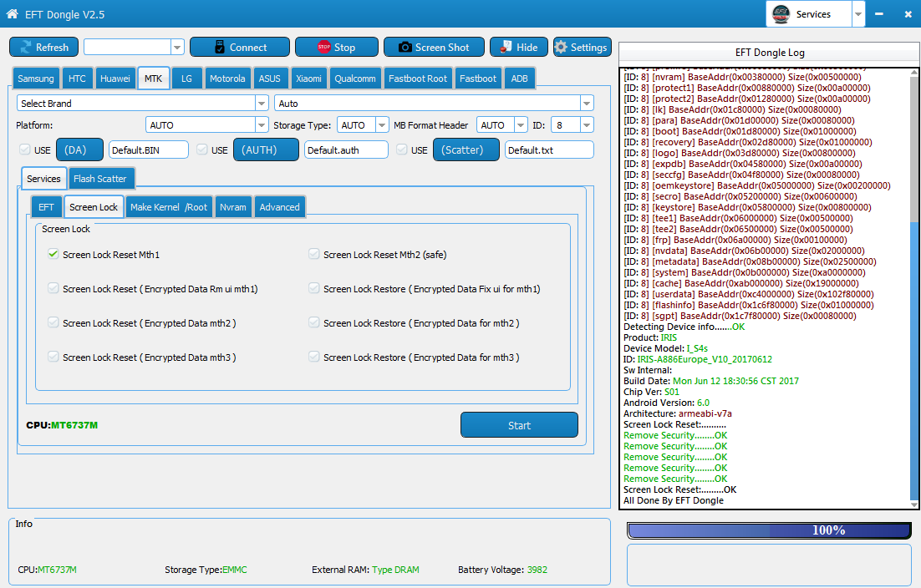Screen dimensions: 921x588
Task: Open the Flash Scatter tab
Action: coord(99,179)
